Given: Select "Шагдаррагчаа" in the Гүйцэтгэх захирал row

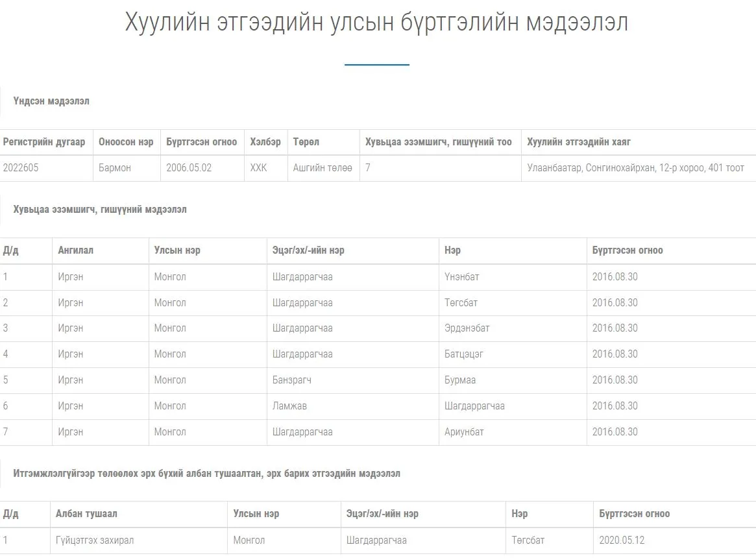Looking at the screenshot, I should [376, 540].
